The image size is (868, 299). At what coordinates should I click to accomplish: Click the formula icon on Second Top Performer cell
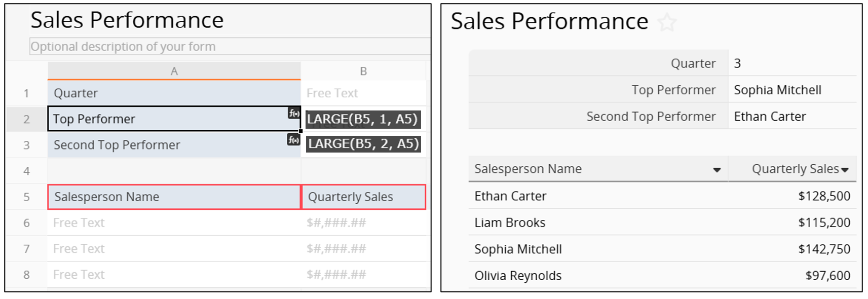pos(294,139)
